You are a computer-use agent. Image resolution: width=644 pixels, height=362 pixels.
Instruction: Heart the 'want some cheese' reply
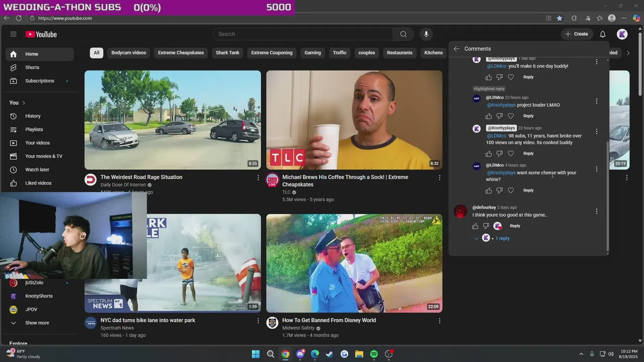511,191
